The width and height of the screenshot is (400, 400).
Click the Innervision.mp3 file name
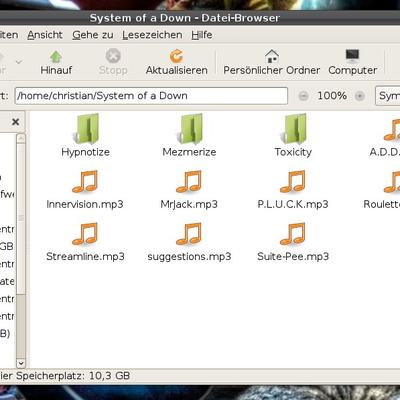click(85, 204)
